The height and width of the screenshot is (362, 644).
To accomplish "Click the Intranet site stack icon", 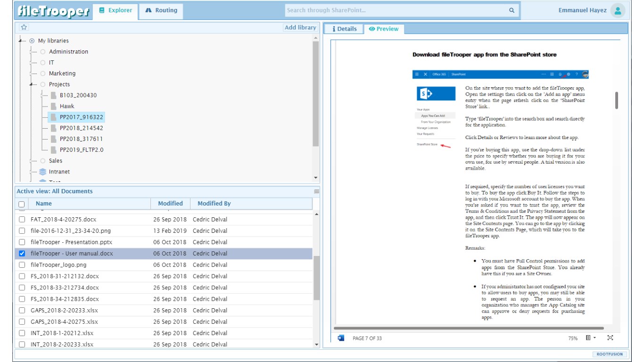I will 43,172.
